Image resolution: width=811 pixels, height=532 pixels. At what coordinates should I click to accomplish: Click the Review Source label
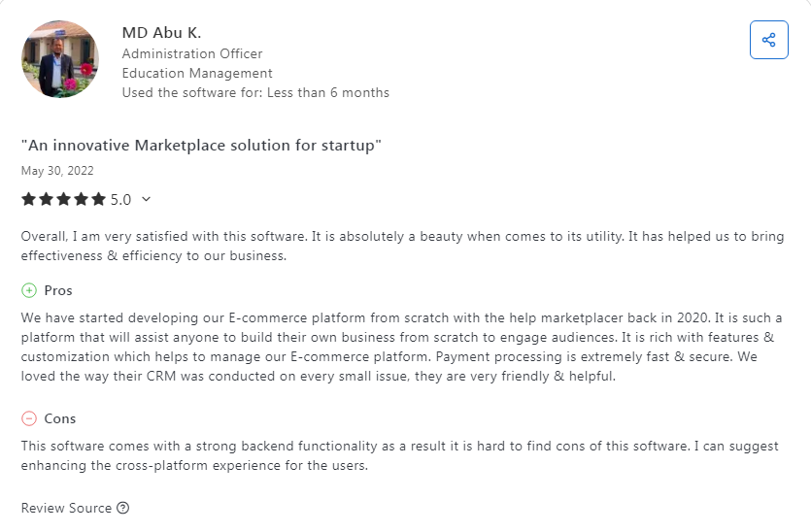click(x=66, y=508)
